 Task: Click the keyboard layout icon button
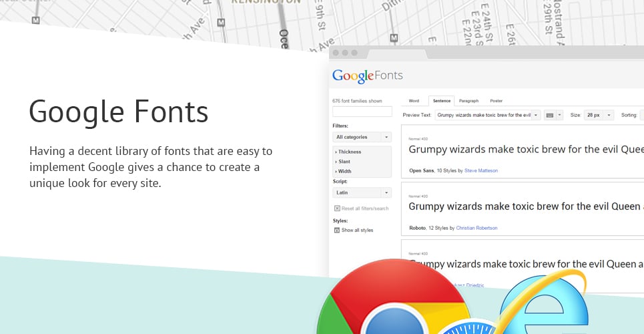(x=549, y=115)
